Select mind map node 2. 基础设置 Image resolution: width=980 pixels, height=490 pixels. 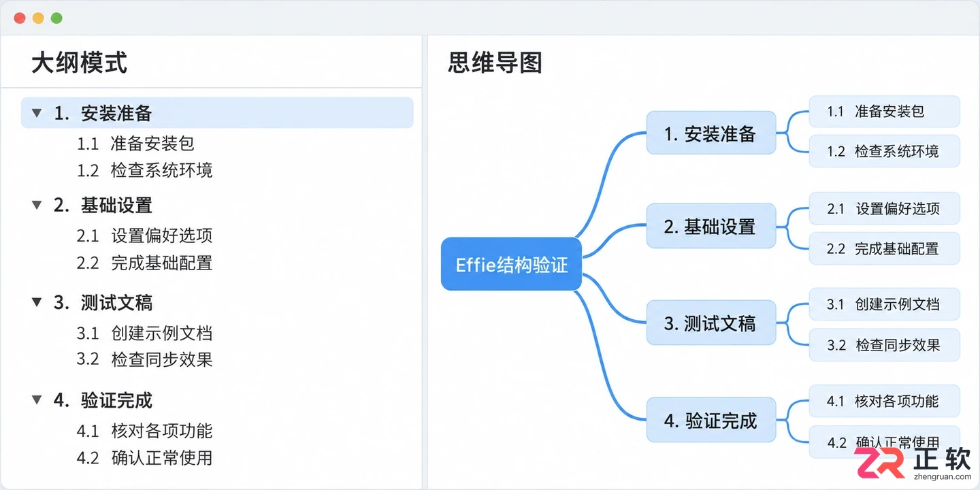pos(710,225)
